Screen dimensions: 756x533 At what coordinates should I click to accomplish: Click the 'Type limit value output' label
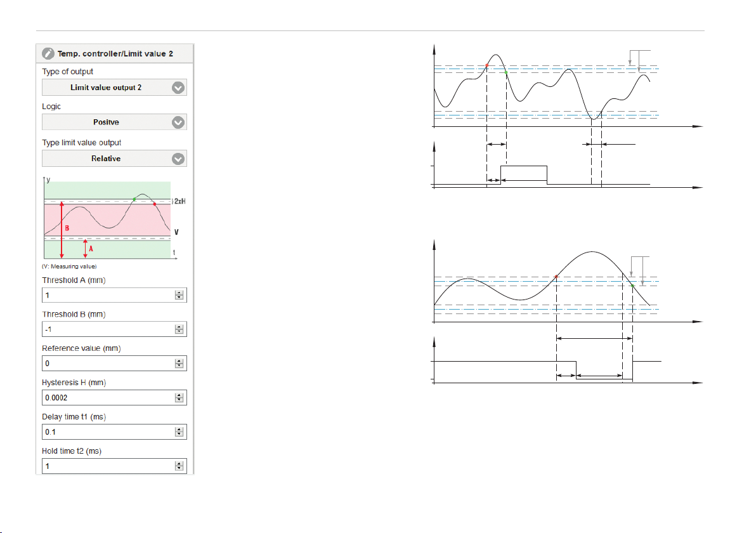[x=81, y=143]
